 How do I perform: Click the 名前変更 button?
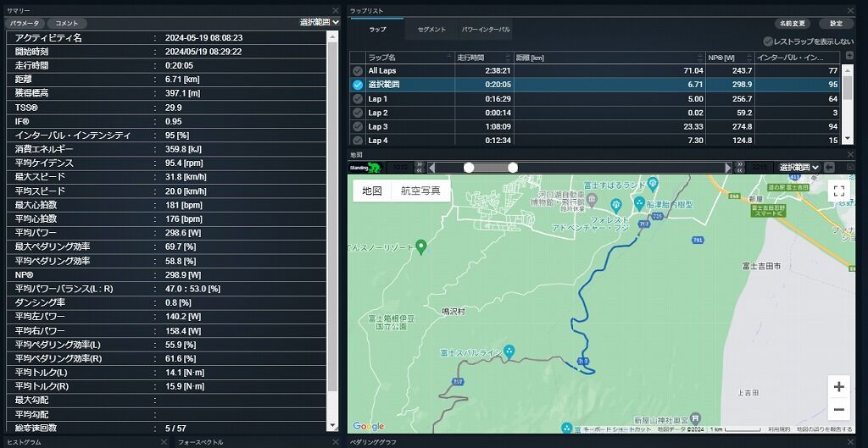(x=793, y=24)
